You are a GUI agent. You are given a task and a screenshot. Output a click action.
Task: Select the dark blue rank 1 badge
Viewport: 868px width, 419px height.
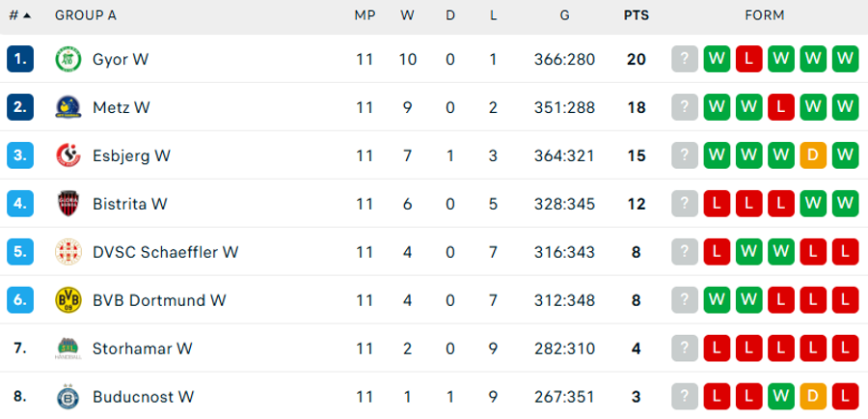(20, 59)
